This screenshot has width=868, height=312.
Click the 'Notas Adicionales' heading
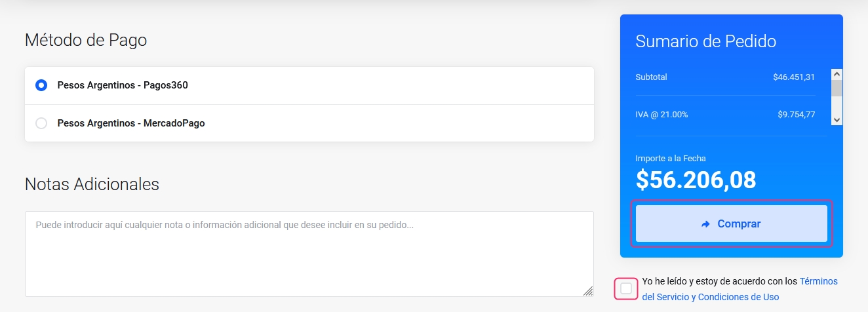point(92,184)
